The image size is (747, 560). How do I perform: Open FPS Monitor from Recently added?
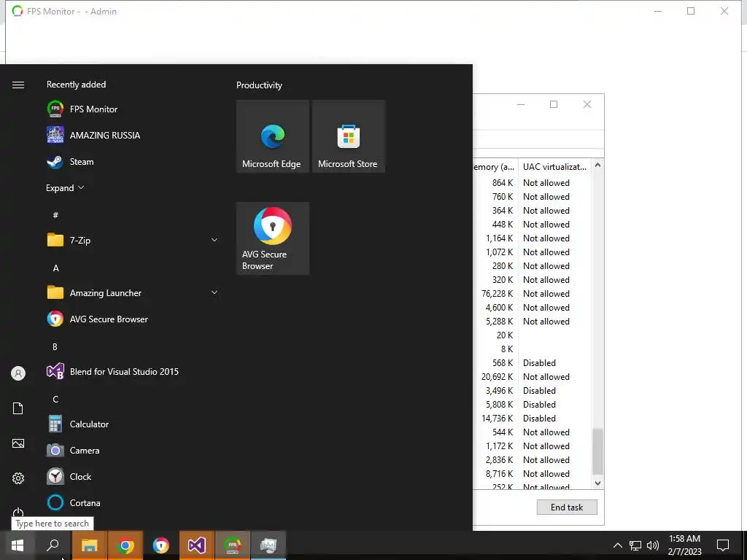tap(133, 109)
